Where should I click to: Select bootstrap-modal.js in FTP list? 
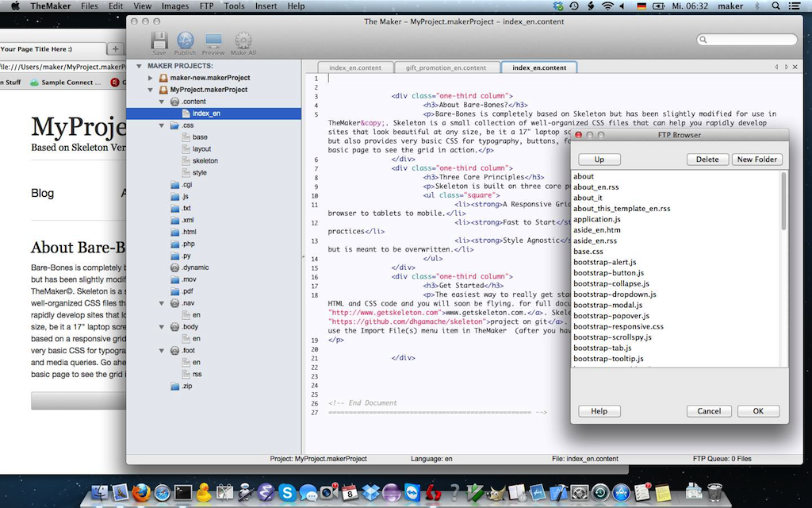click(x=608, y=306)
